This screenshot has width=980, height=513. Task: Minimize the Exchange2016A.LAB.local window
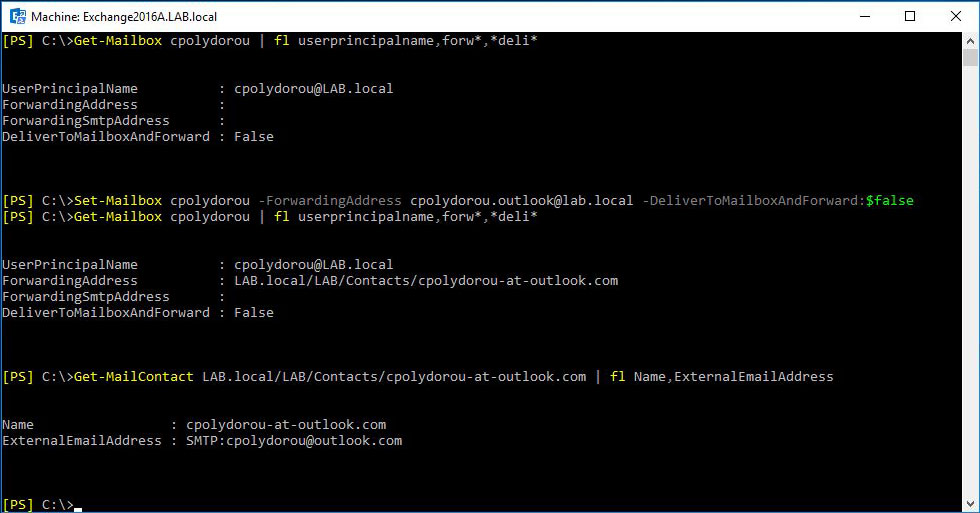point(865,16)
